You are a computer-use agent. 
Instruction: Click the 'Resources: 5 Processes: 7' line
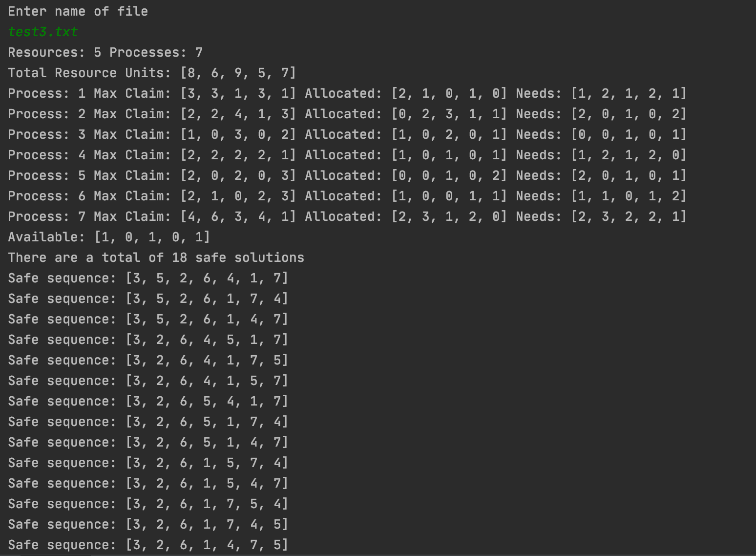tap(105, 52)
